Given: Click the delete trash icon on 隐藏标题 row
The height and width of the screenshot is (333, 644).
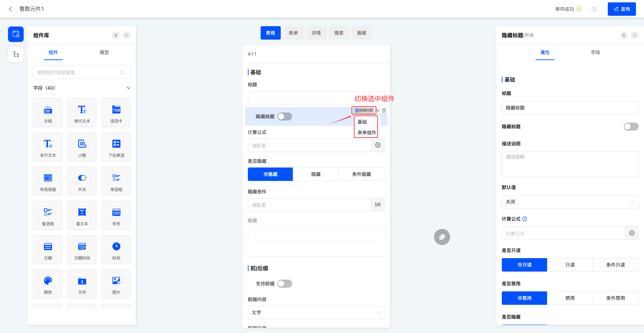Looking at the screenshot, I should point(384,110).
